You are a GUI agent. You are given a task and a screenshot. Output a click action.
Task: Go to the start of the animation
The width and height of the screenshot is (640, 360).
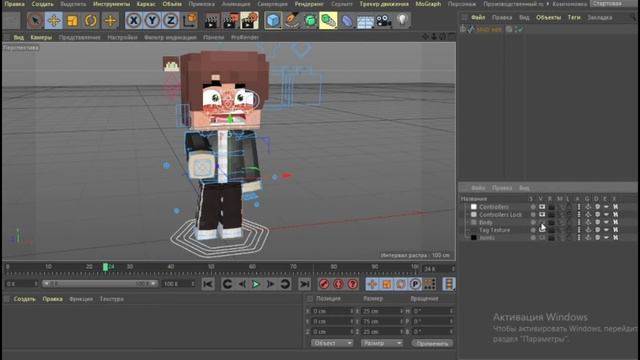[208, 284]
